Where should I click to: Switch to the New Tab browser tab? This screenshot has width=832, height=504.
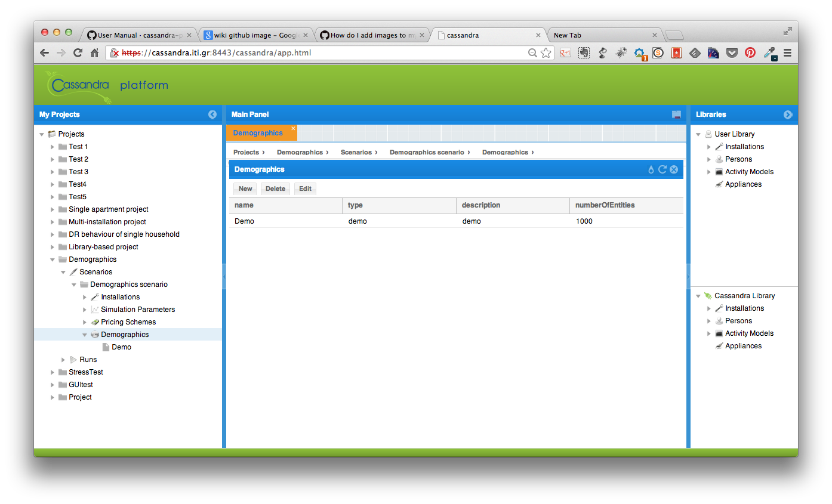[x=605, y=35]
